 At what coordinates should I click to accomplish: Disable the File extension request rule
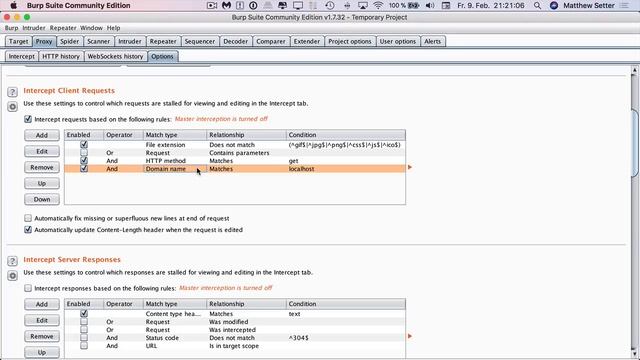coord(84,144)
